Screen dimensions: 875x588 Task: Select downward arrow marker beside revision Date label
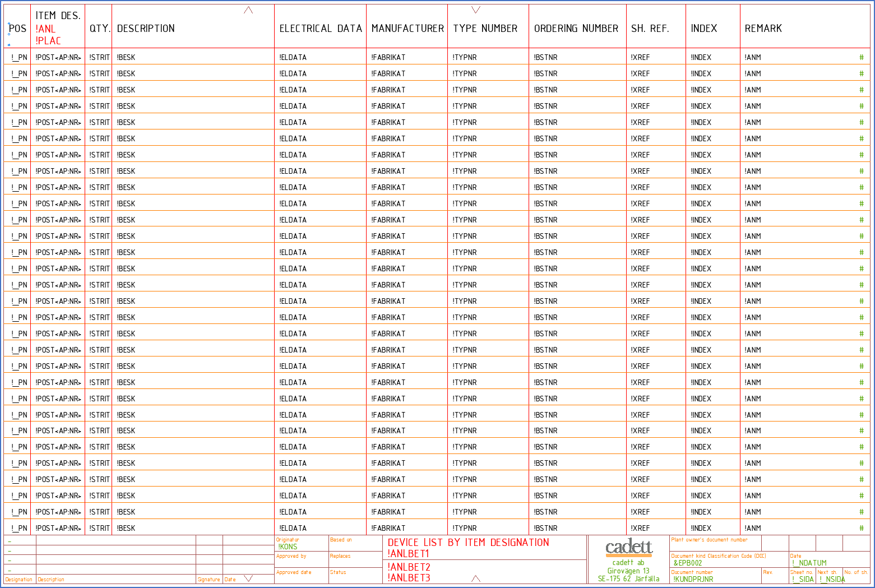tap(248, 578)
